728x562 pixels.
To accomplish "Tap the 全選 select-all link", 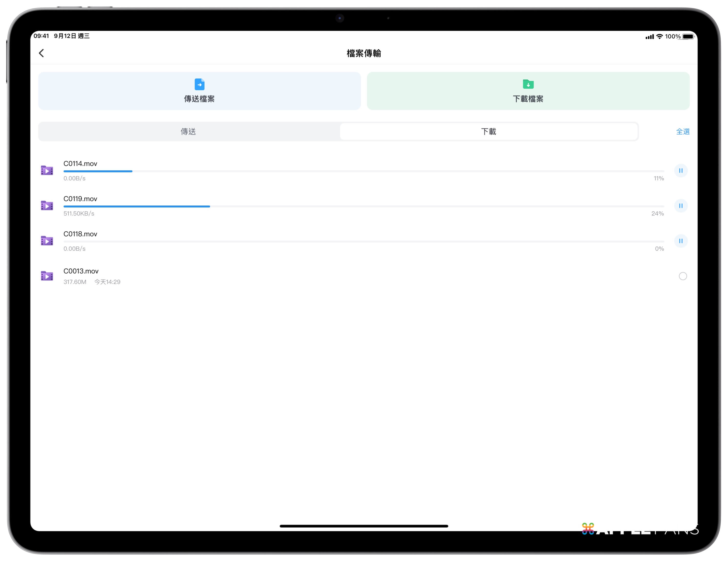I will tap(682, 132).
